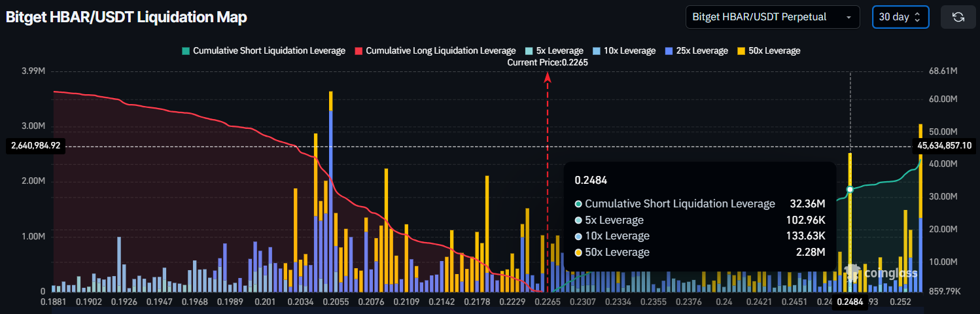This screenshot has height=314, width=980.
Task: Click the 10x Leverage legend color swatch
Action: (597, 50)
